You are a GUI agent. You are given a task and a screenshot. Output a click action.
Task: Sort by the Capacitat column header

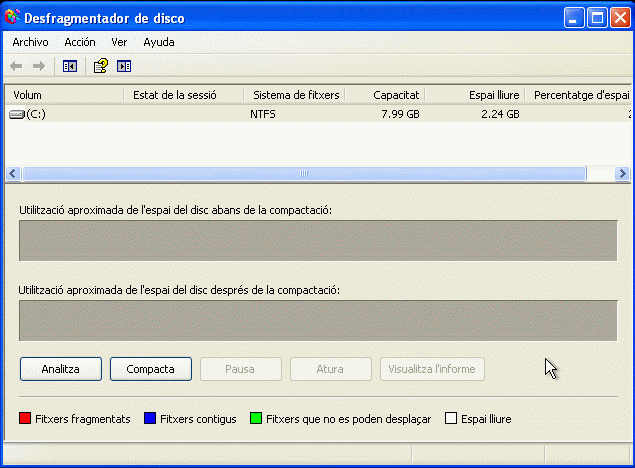[384, 95]
